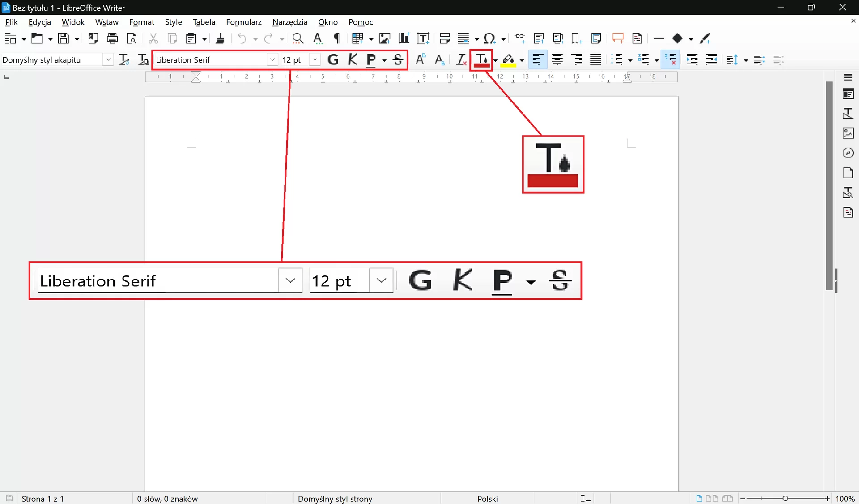This screenshot has height=504, width=859.
Task: Click Insert Special Character omega icon
Action: pos(489,38)
